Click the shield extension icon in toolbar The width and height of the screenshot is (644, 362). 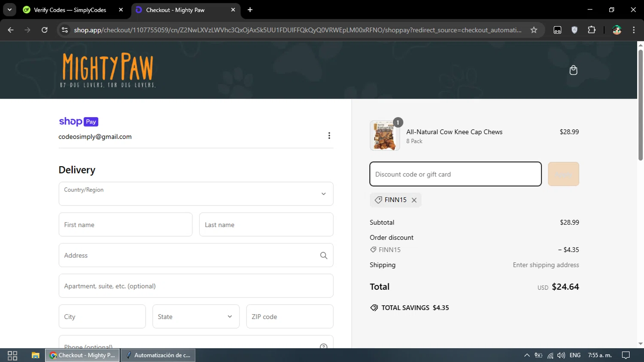[x=574, y=30]
